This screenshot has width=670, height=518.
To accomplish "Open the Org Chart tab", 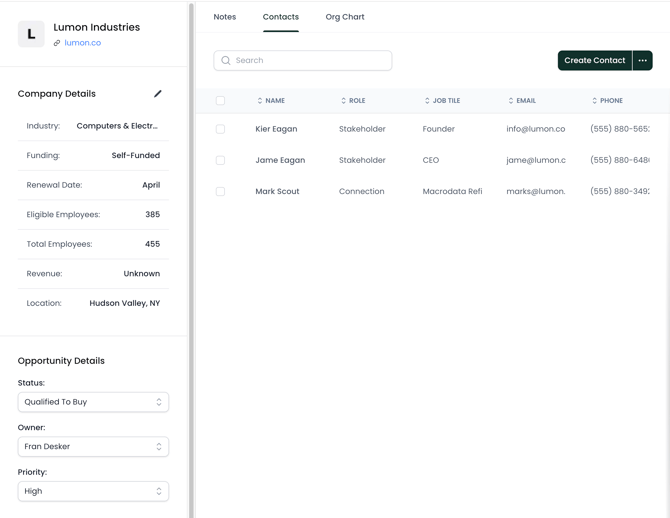I will (345, 17).
